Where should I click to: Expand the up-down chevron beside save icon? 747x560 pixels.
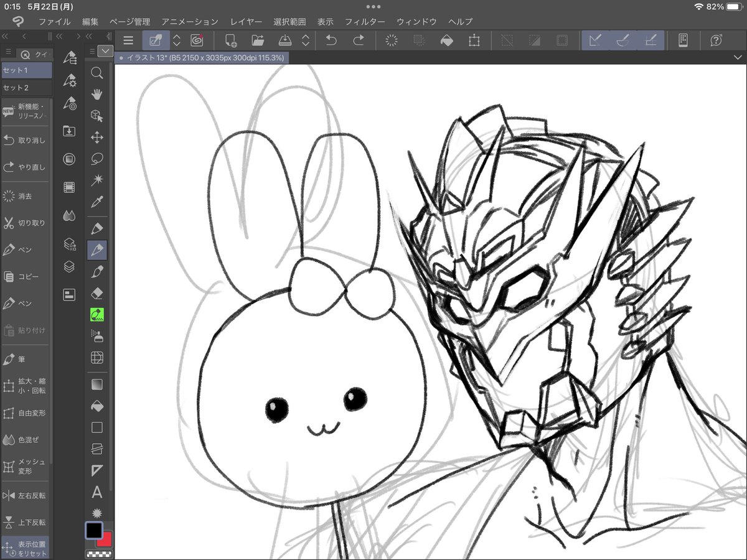306,41
